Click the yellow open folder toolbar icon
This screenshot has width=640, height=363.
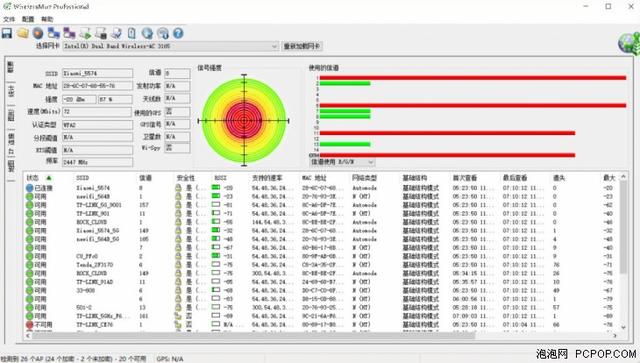[x=23, y=33]
